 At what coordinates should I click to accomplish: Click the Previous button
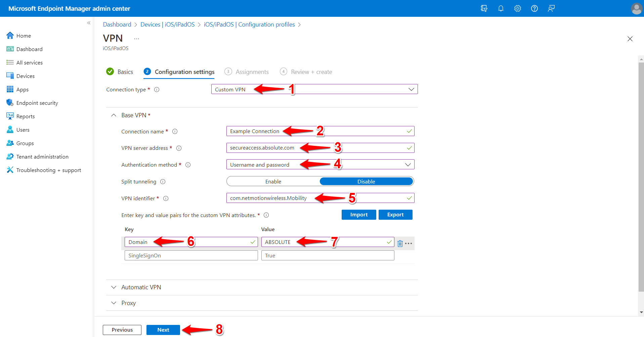(x=122, y=330)
